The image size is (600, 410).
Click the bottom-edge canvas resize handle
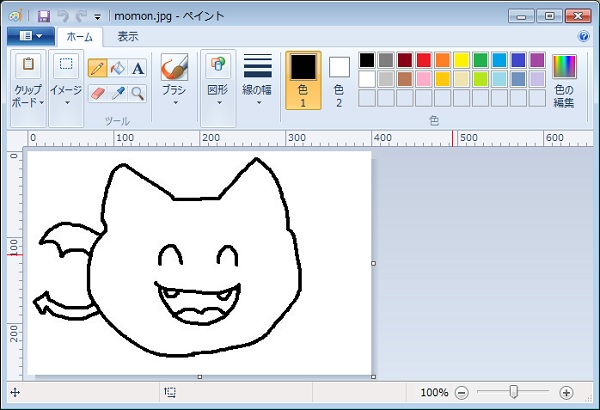200,377
